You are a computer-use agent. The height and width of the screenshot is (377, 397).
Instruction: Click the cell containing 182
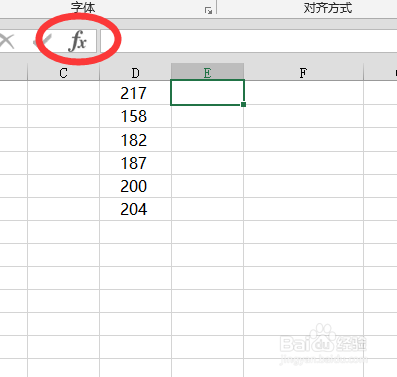click(135, 140)
